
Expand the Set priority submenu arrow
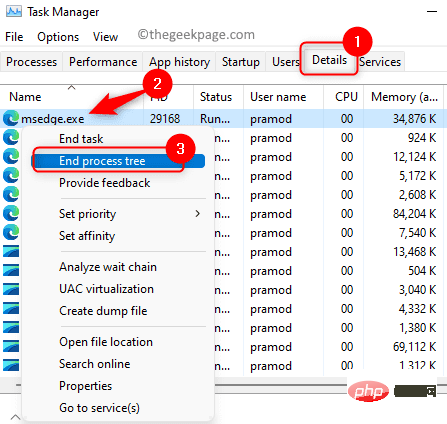(198, 214)
